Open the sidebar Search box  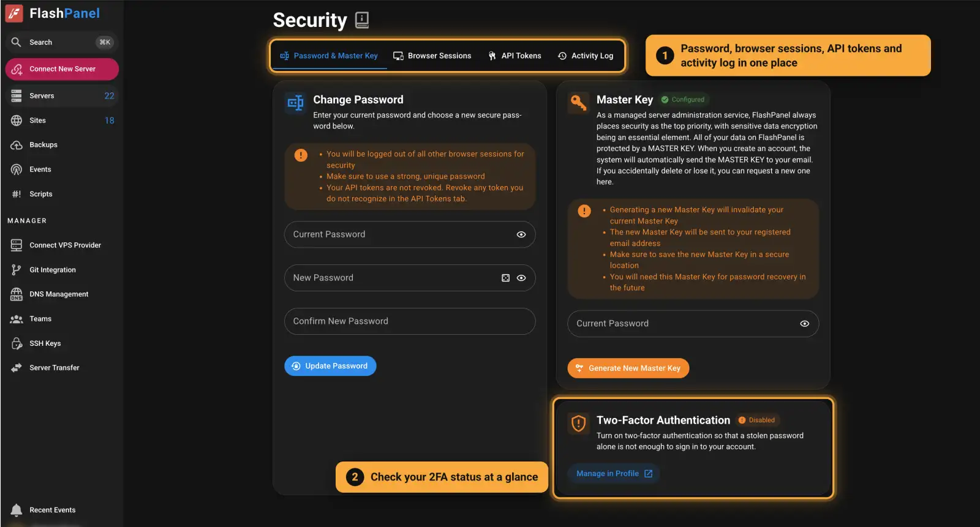(x=62, y=42)
